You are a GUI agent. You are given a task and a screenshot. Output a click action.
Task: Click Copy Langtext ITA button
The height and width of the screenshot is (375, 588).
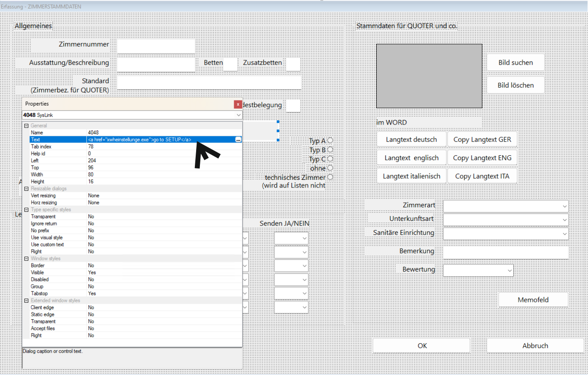[x=482, y=176]
